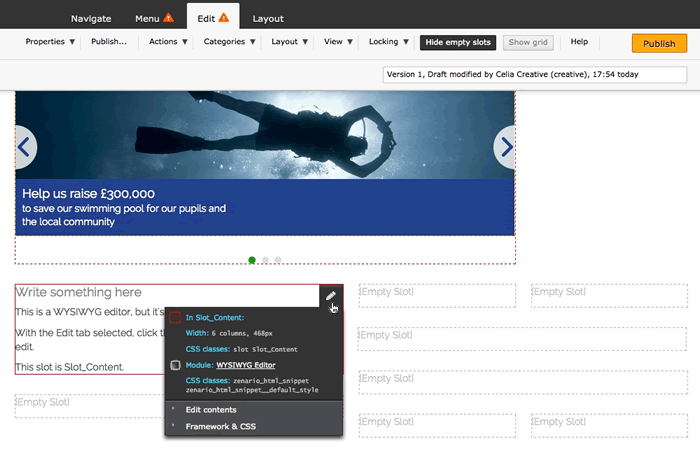The height and width of the screenshot is (458, 700).
Task: Expand the Categories dropdown
Action: pyautogui.click(x=229, y=42)
